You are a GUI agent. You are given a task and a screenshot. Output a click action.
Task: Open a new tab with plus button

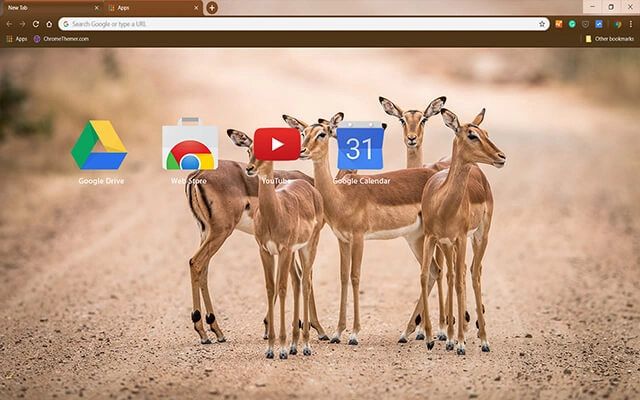point(212,7)
